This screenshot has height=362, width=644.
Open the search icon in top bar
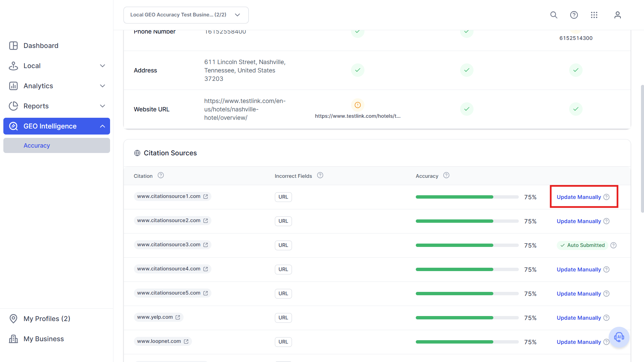(554, 15)
